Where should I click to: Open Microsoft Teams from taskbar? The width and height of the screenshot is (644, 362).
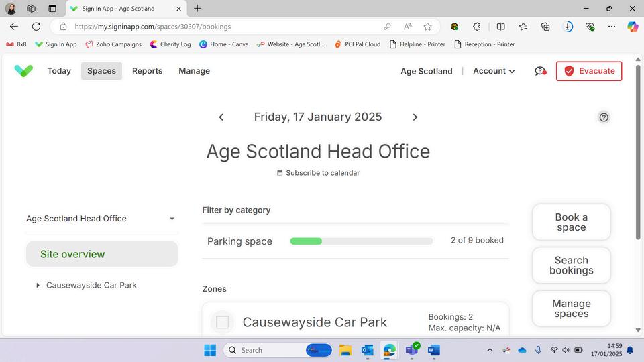(412, 349)
